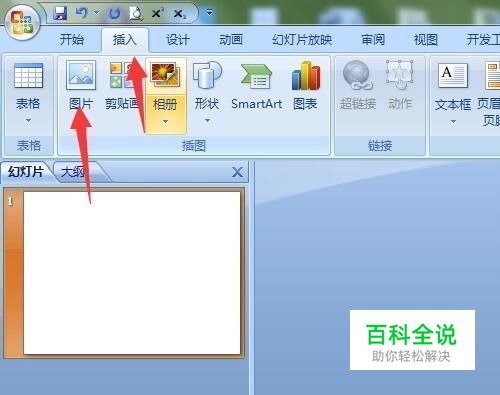Apply superscript from quick access toolbar

pos(157,13)
